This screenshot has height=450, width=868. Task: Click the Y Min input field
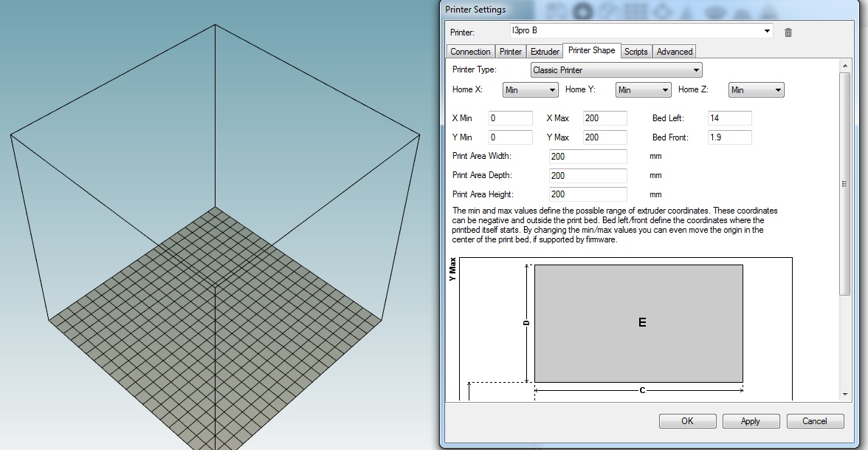click(x=511, y=137)
